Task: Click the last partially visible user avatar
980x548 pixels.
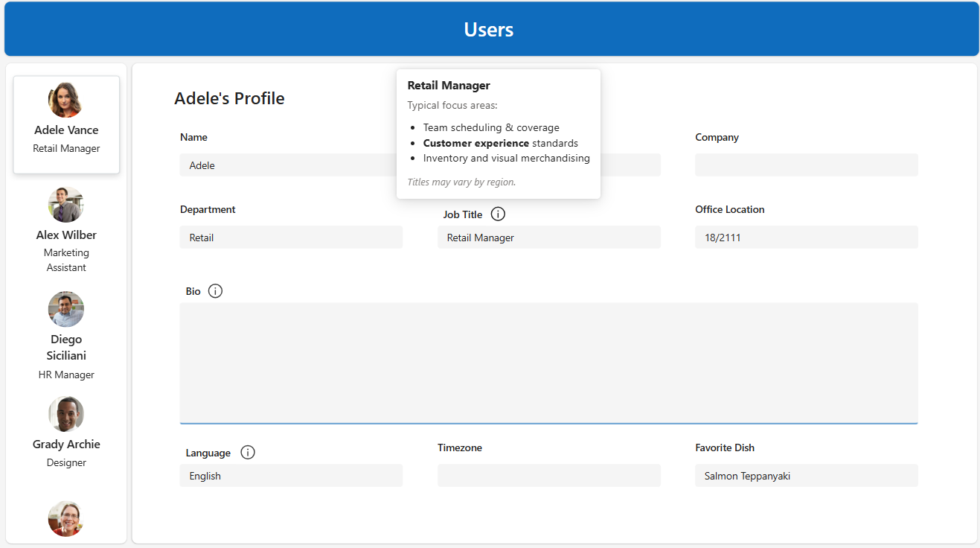Action: coord(65,518)
